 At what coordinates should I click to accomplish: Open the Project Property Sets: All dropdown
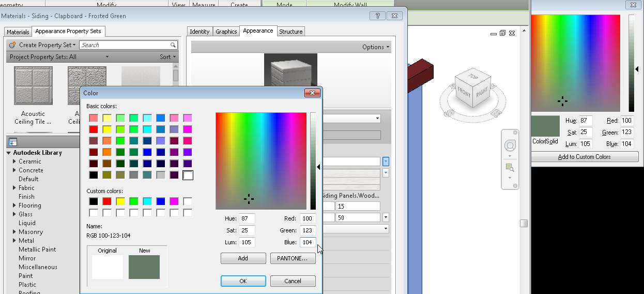click(x=107, y=57)
